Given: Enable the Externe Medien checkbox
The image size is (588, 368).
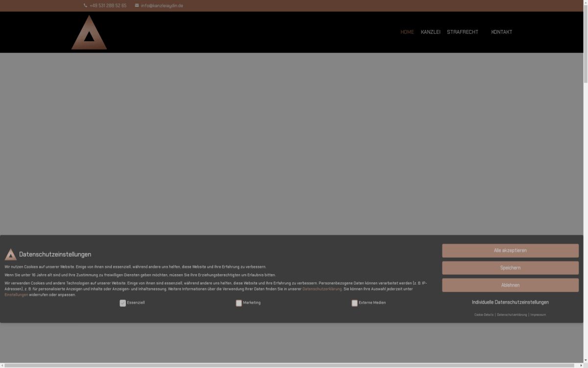Looking at the screenshot, I should pos(354,303).
